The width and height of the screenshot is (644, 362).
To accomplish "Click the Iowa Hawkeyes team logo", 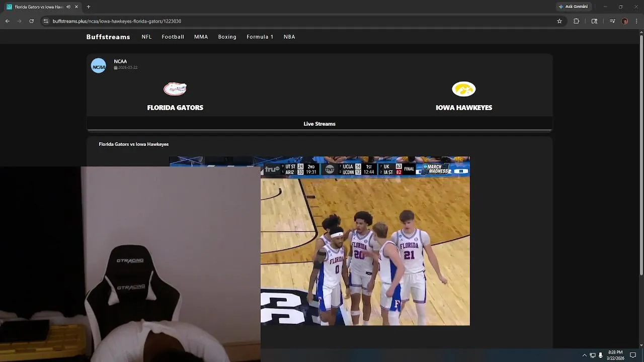I will (464, 89).
